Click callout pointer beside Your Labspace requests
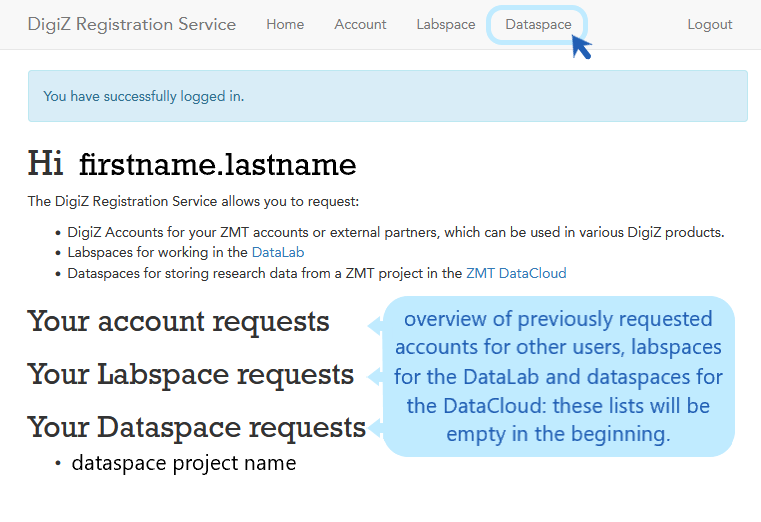The width and height of the screenshot is (761, 522). 376,377
